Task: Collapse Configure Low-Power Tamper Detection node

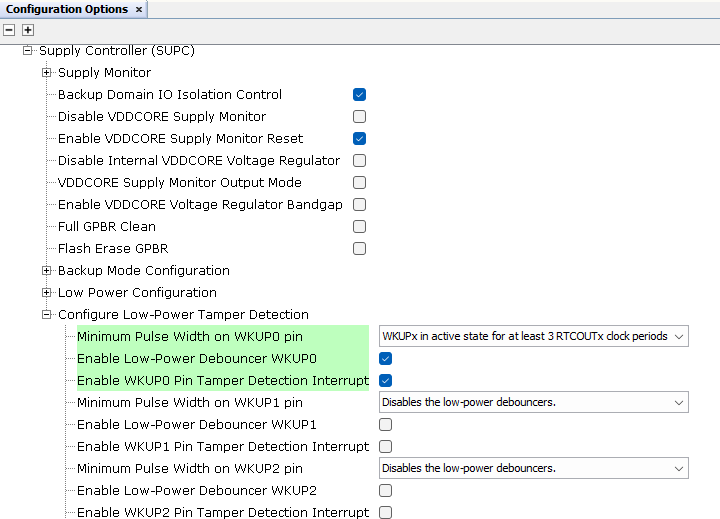Action: coord(47,314)
